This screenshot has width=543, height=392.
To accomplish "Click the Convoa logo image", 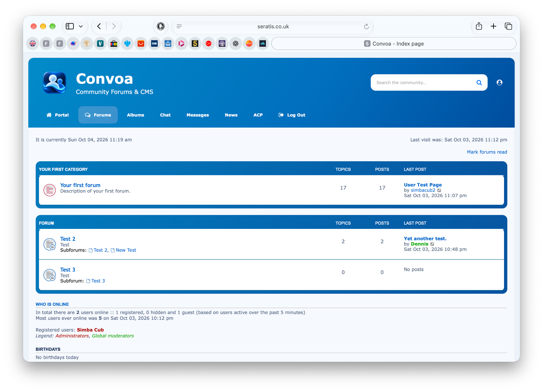I will pyautogui.click(x=54, y=82).
